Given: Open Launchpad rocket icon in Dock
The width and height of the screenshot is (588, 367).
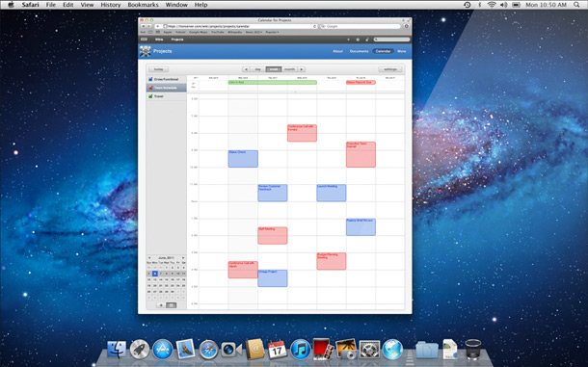Looking at the screenshot, I should [x=140, y=350].
